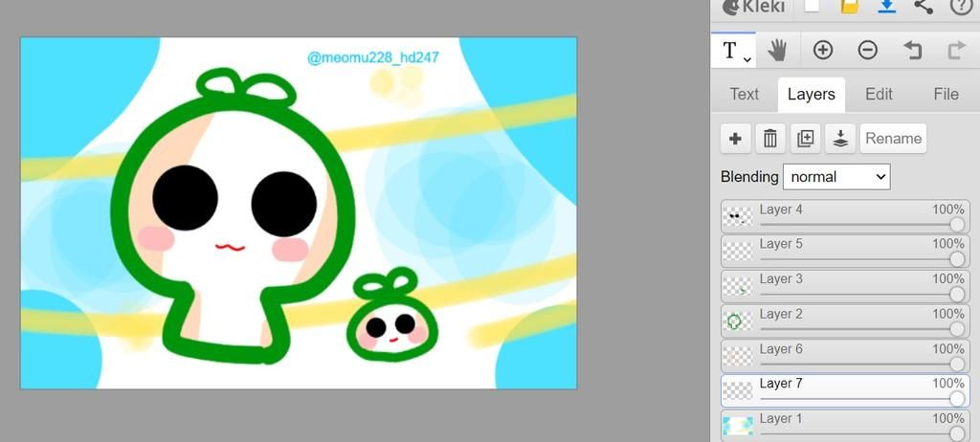Screen dimensions: 980x442
Task: Click Layer 4 opacity slider handle
Action: 957,225
